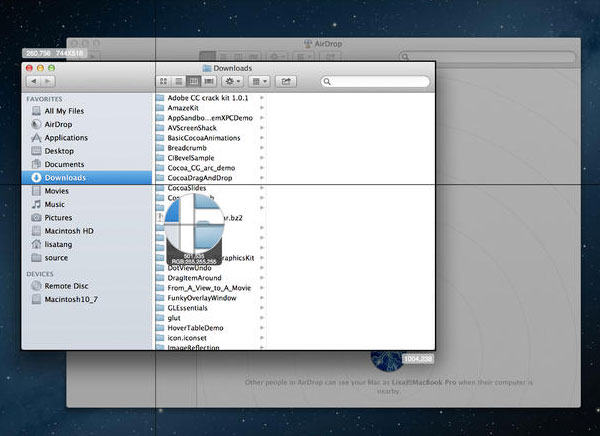Open source folder in the sidebar
The width and height of the screenshot is (600, 436).
click(x=87, y=258)
